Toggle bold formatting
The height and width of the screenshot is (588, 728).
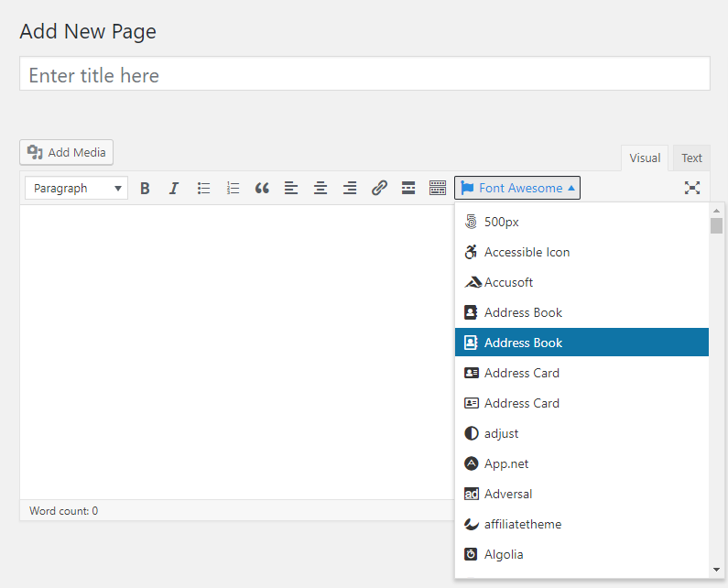(x=145, y=188)
